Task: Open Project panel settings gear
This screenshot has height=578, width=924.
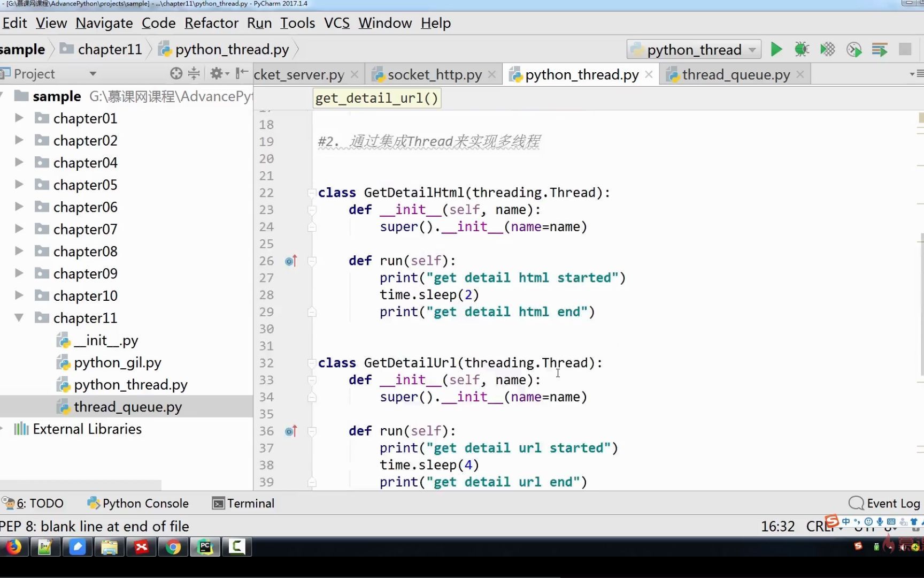Action: pos(219,73)
